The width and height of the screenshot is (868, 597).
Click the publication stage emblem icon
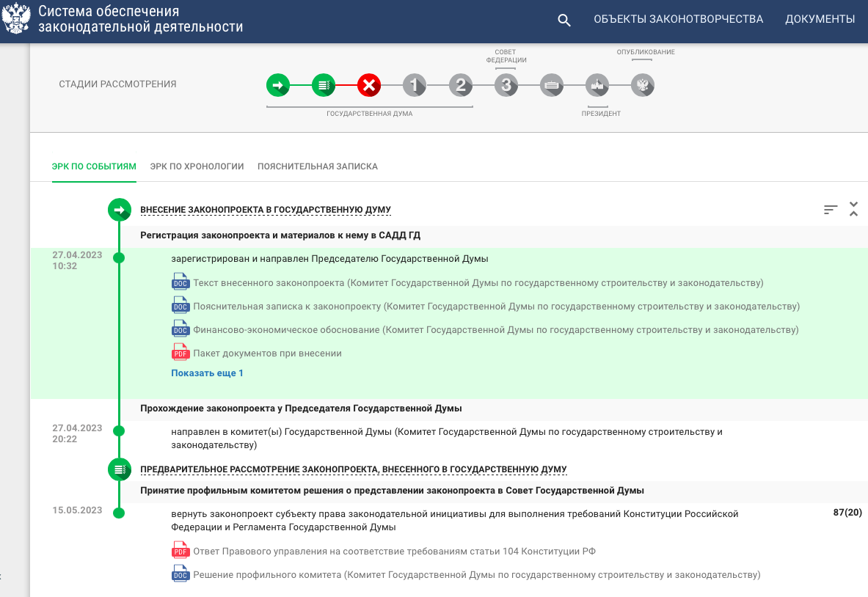(x=643, y=85)
